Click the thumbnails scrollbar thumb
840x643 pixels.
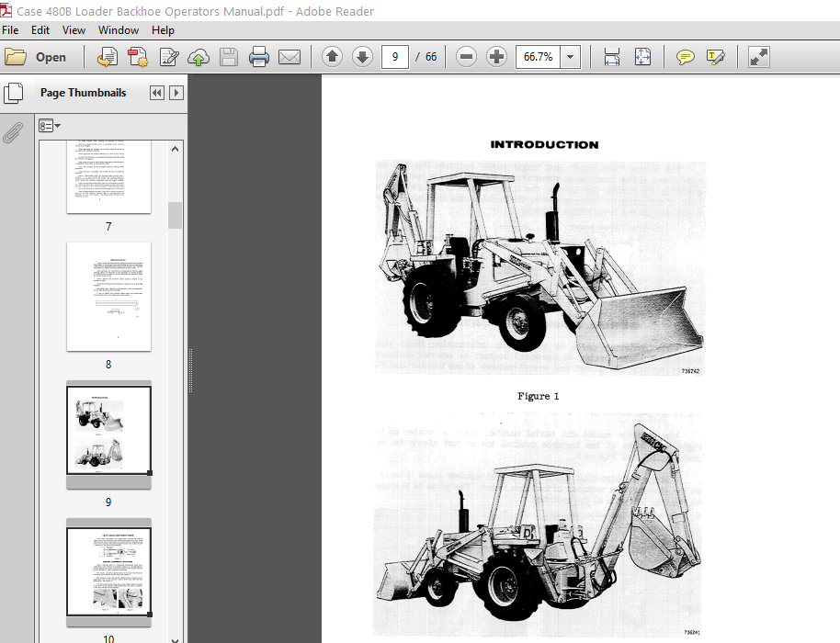point(176,215)
